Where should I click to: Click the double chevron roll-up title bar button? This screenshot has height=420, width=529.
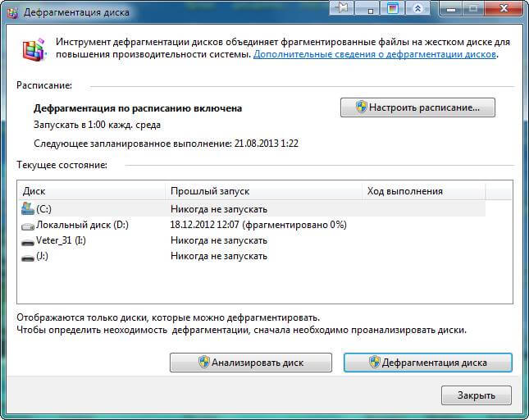(x=417, y=7)
